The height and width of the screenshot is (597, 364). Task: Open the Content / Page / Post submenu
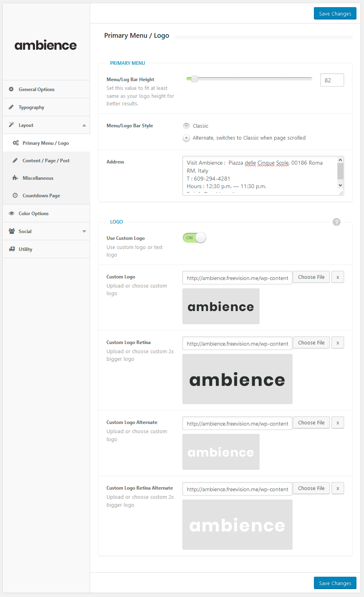[46, 161]
